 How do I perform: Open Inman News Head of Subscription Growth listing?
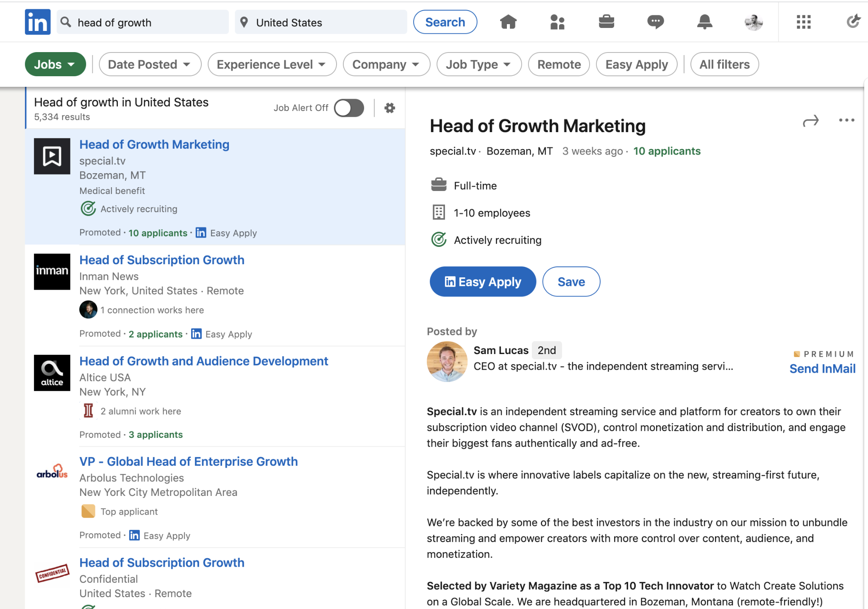162,260
